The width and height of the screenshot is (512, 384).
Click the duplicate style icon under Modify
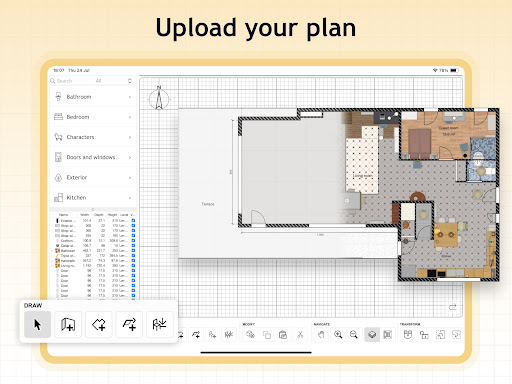coord(250,334)
